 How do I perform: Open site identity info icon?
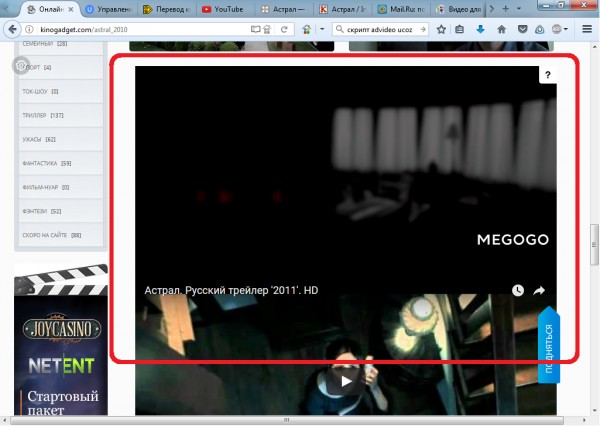coord(29,29)
